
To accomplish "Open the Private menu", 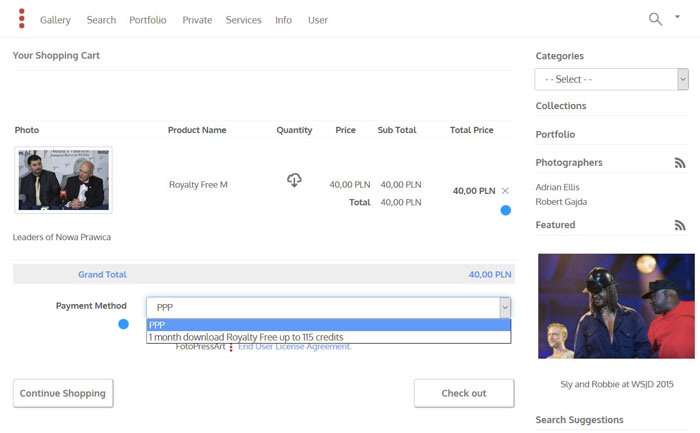I will click(197, 20).
